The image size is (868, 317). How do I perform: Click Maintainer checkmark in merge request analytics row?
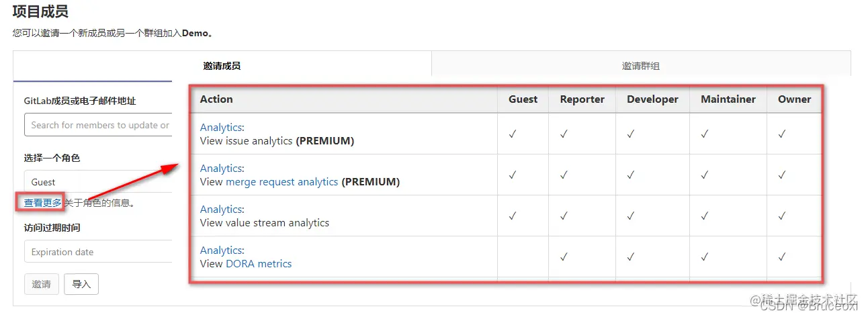[x=705, y=175]
